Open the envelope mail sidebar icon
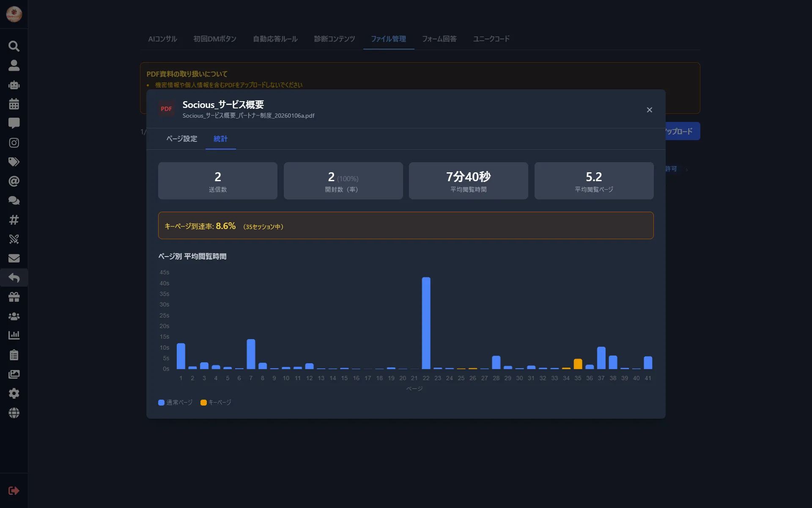Image resolution: width=812 pixels, height=508 pixels. coord(14,258)
